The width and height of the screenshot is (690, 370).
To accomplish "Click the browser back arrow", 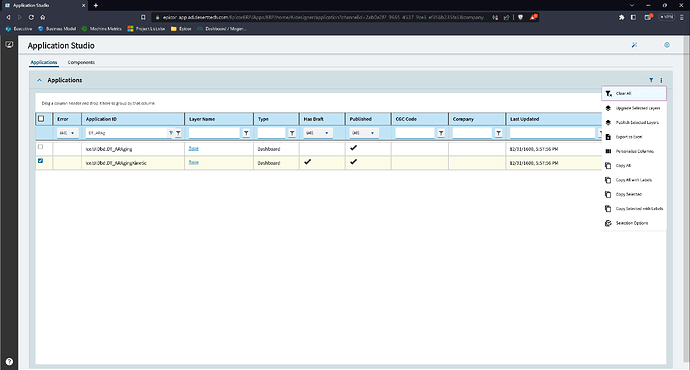I will coord(8,17).
